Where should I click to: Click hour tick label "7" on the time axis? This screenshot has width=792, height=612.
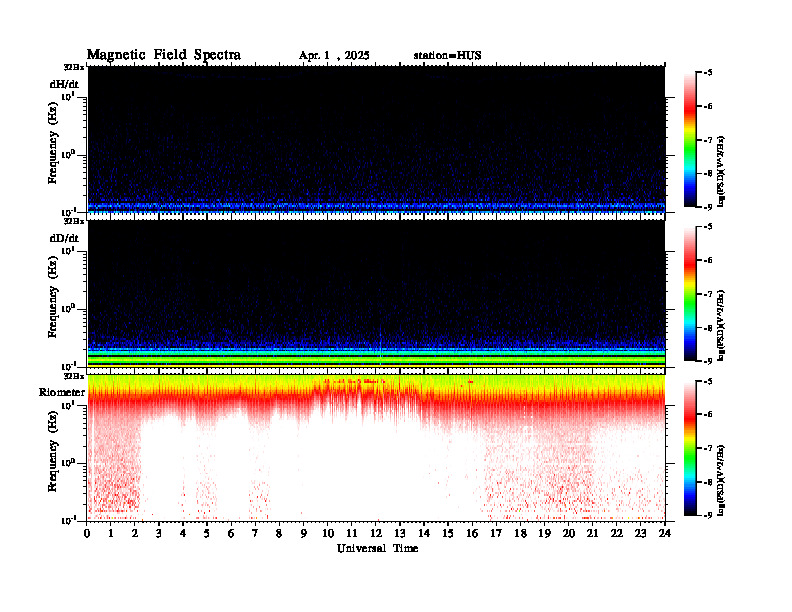pos(255,534)
